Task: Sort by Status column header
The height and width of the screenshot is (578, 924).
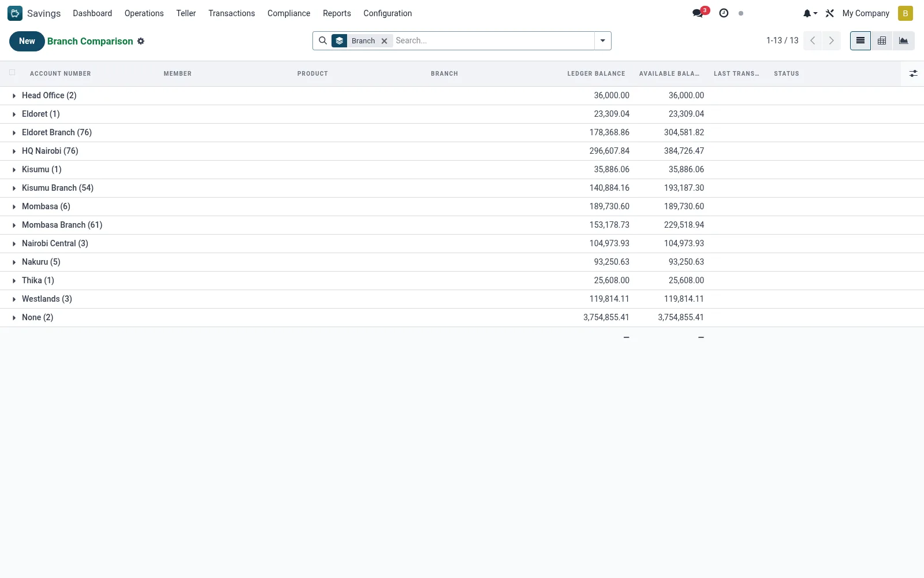Action: pos(787,73)
